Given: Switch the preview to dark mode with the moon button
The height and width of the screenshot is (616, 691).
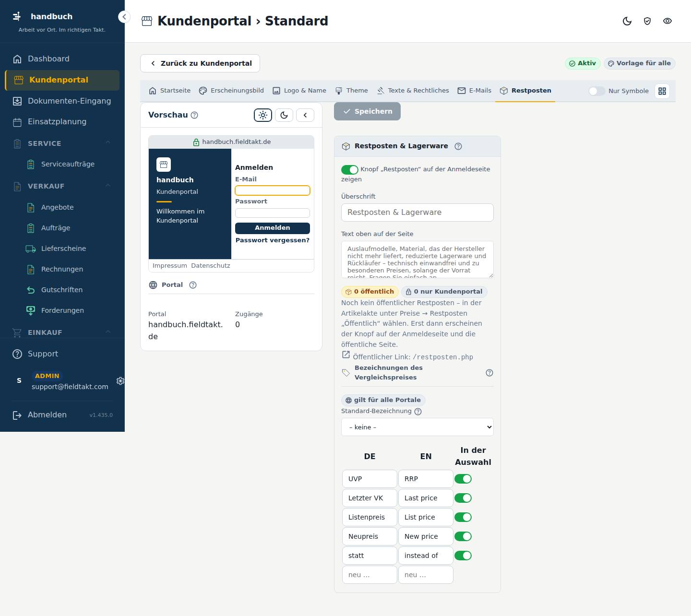Looking at the screenshot, I should point(284,115).
